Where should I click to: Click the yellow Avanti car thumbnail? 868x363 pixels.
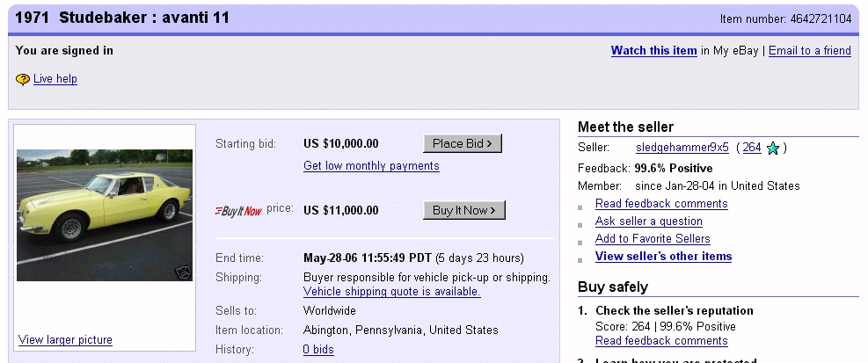point(104,215)
